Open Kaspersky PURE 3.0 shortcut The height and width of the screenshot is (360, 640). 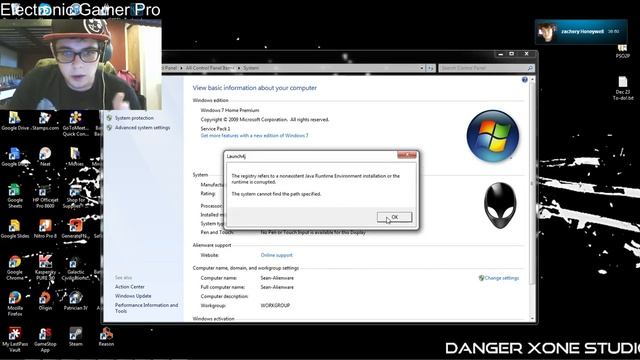point(45,268)
